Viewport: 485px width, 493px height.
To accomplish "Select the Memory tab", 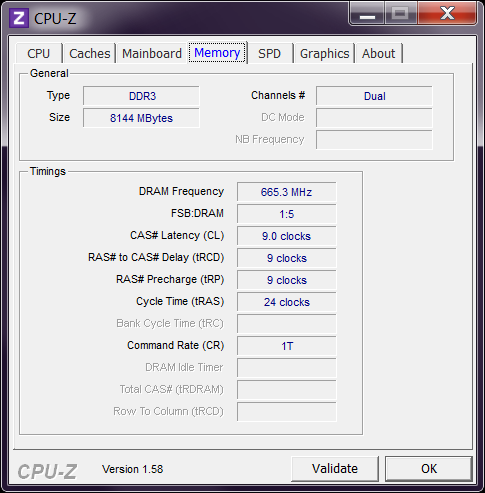I will coord(217,53).
